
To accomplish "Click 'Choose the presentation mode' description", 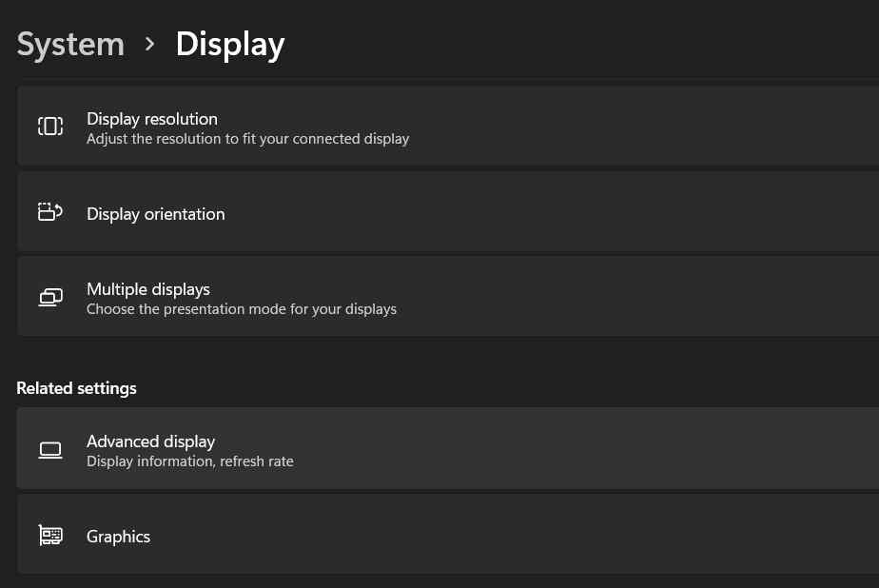I will [242, 309].
